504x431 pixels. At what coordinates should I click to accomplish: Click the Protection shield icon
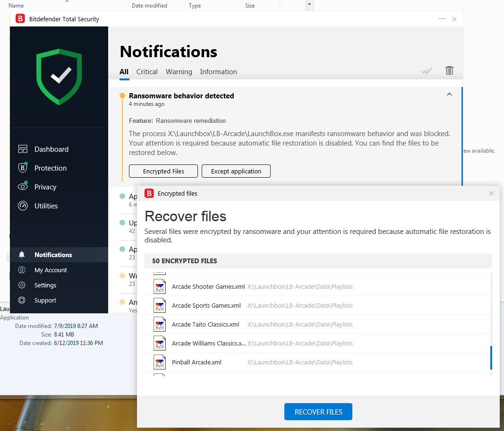tap(23, 168)
